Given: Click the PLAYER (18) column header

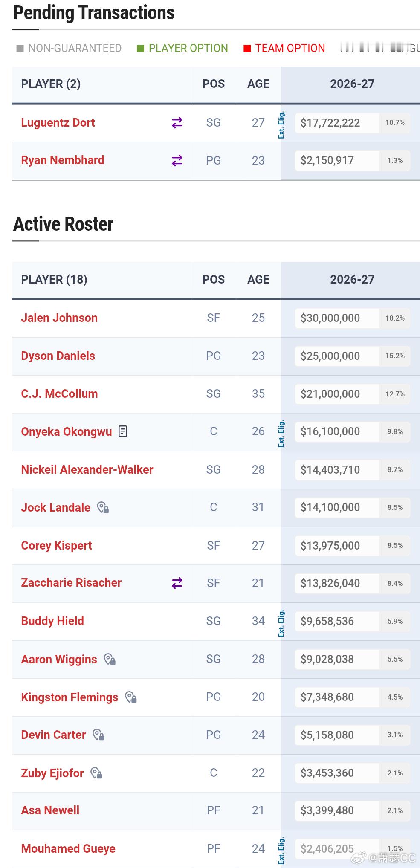Looking at the screenshot, I should pyautogui.click(x=54, y=280).
